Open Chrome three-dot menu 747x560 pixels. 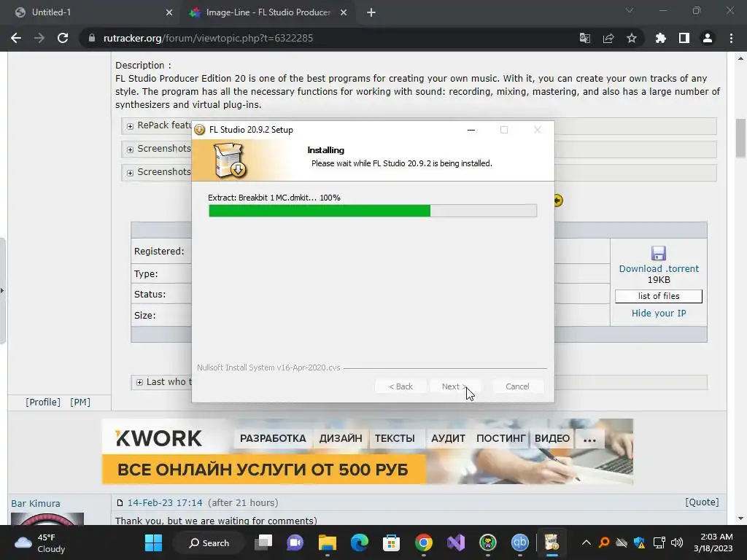click(x=731, y=38)
